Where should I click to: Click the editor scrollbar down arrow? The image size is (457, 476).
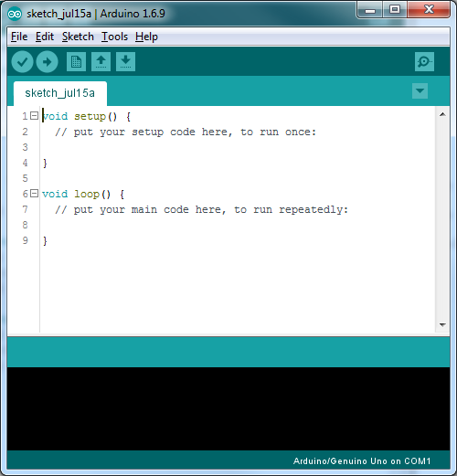[442, 325]
